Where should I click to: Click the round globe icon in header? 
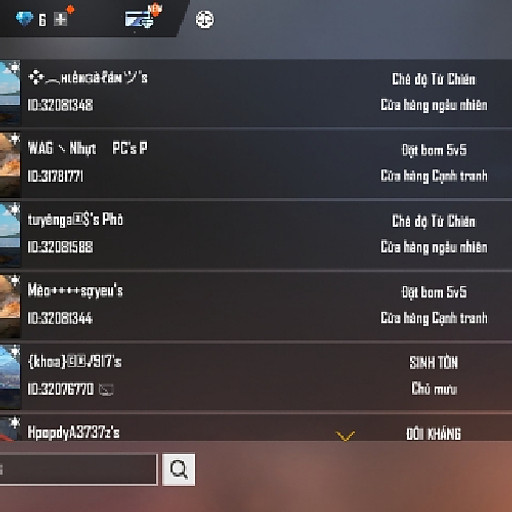pyautogui.click(x=205, y=19)
